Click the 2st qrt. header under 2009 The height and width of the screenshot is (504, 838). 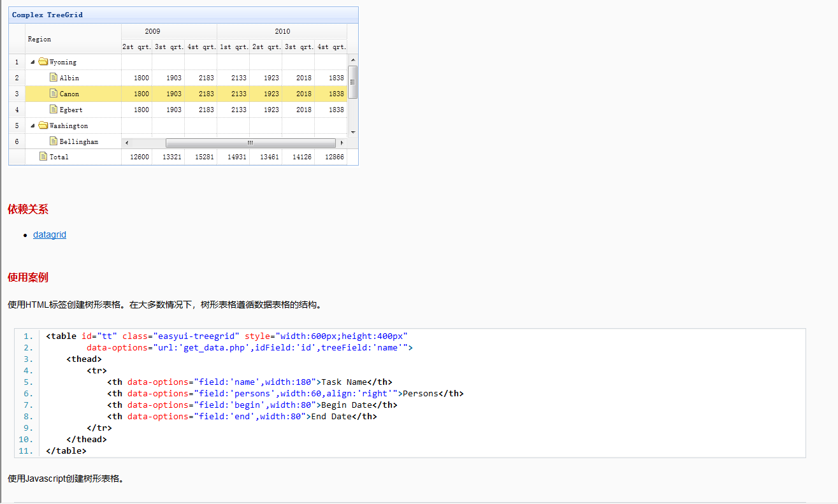[137, 47]
